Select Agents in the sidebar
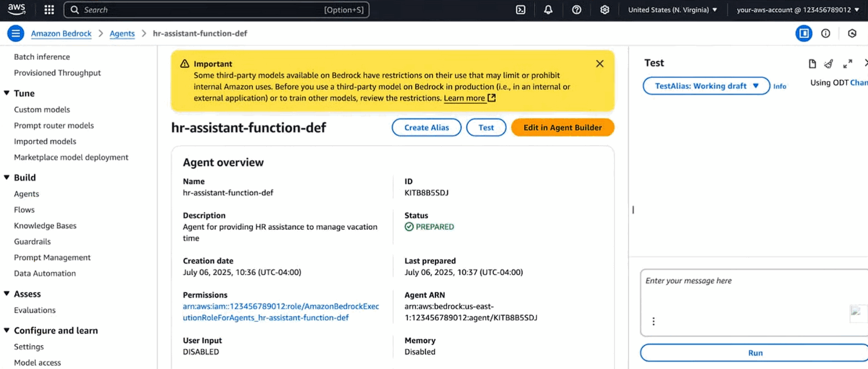 click(27, 194)
